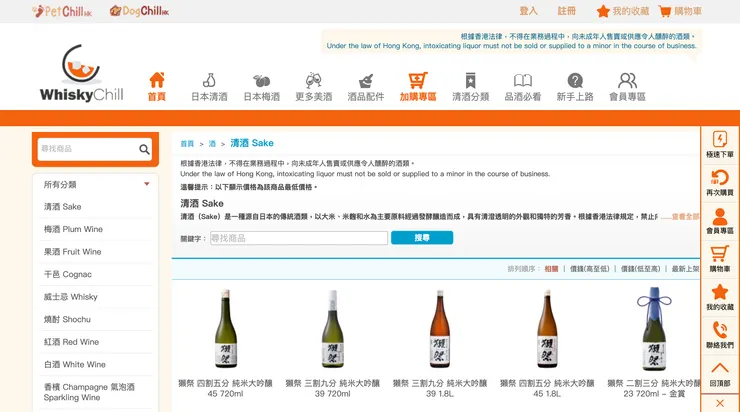This screenshot has width=740, height=412.
Task: Sort by 最新上架
Action: [x=685, y=269]
